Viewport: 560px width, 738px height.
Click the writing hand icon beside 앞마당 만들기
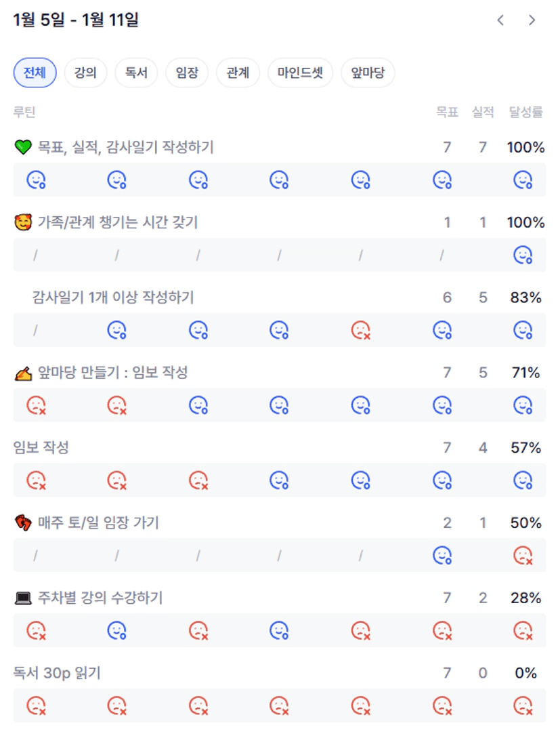coord(23,373)
